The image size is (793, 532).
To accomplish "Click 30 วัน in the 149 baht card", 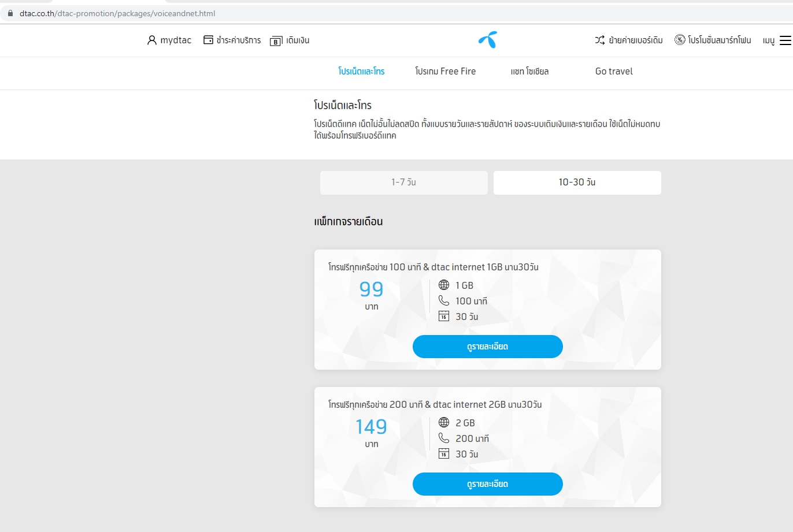I will (x=467, y=454).
